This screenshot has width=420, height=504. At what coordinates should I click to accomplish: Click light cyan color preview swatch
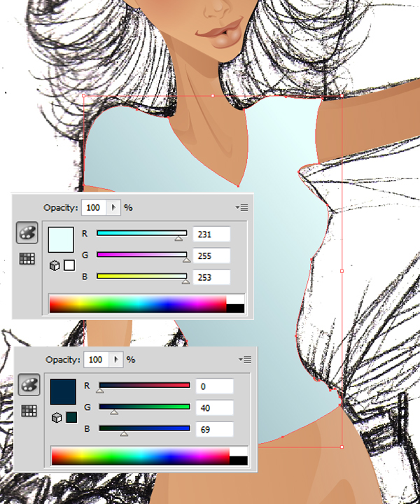(61, 239)
